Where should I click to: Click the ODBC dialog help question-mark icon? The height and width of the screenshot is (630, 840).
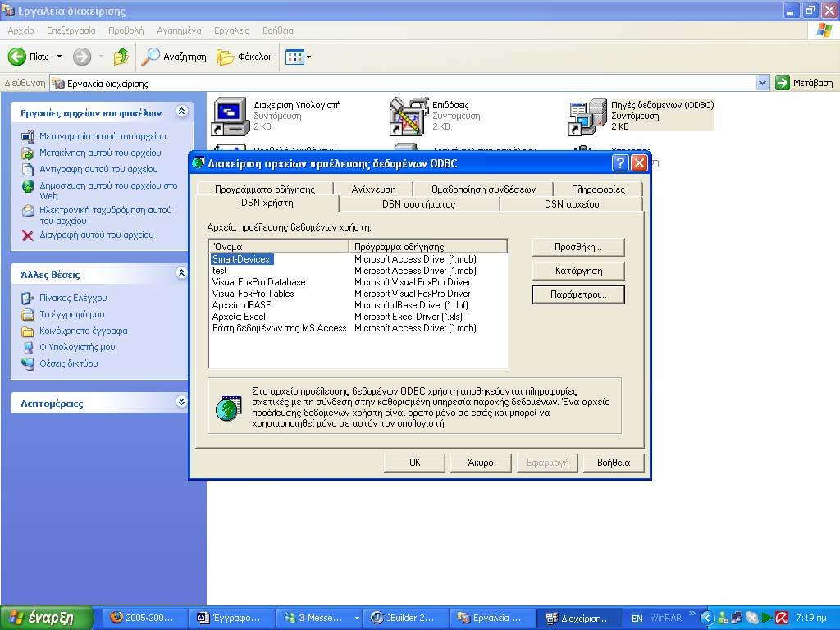[620, 163]
